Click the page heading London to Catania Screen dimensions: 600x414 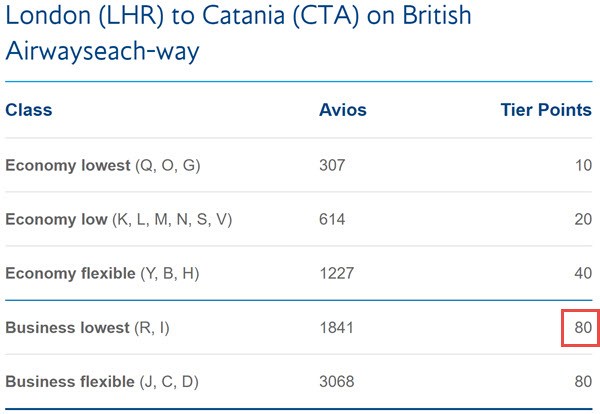238,33
